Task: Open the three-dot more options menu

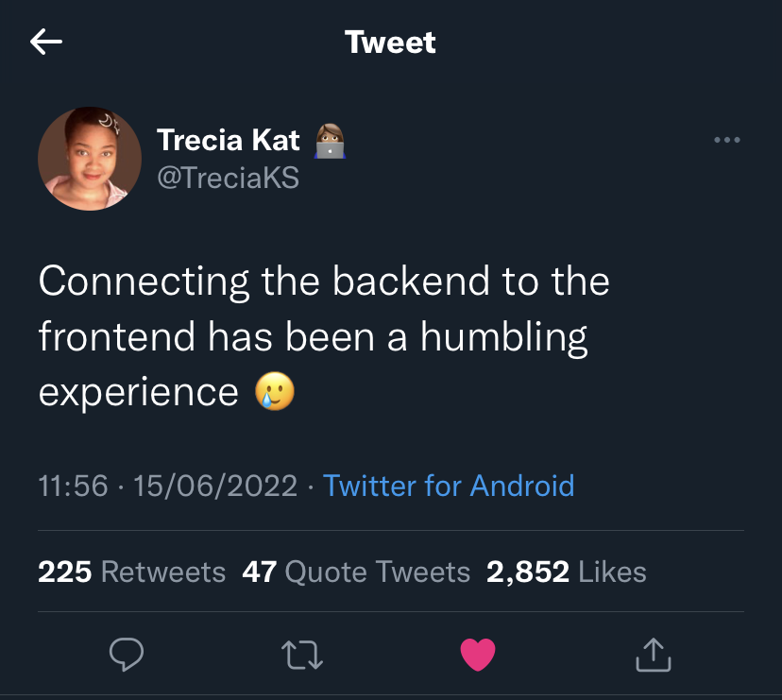Action: [x=727, y=141]
